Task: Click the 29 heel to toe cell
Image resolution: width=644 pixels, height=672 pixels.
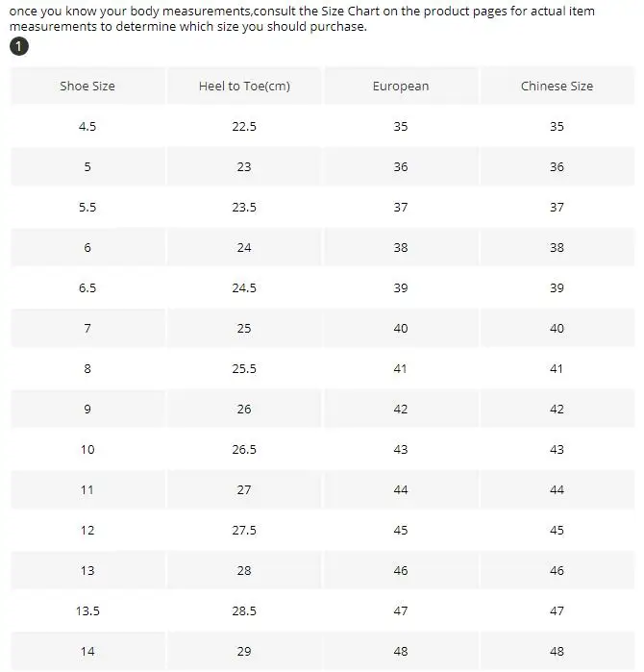Action: 244,651
